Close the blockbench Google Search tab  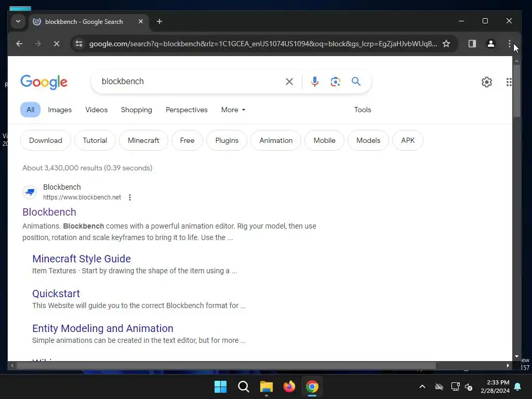coord(141,21)
